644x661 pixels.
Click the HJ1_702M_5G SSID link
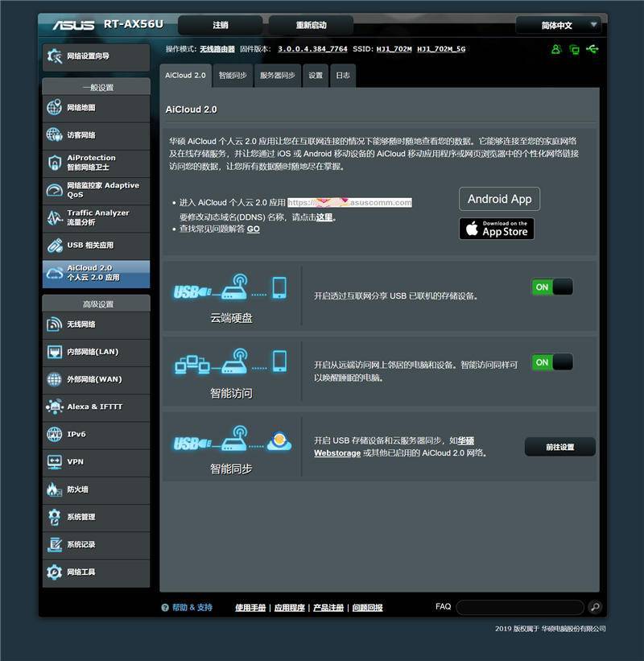tap(441, 49)
